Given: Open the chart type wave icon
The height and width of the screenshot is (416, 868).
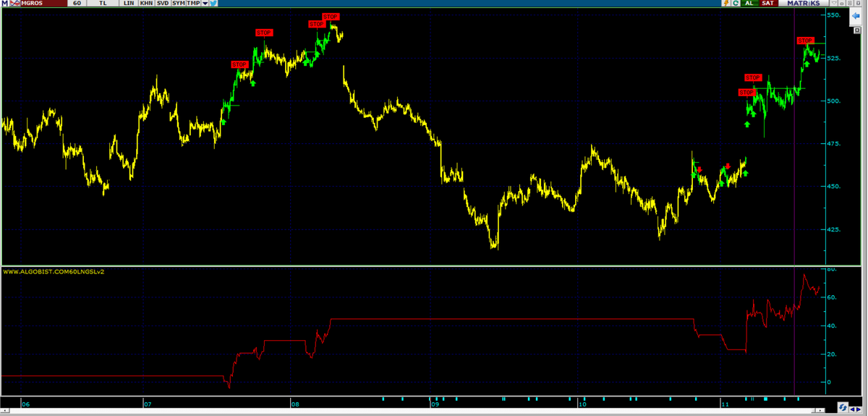Looking at the screenshot, I should coord(14,3).
